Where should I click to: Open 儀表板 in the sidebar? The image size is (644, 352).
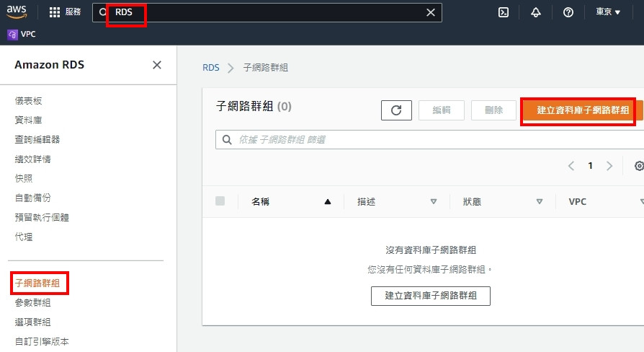28,101
